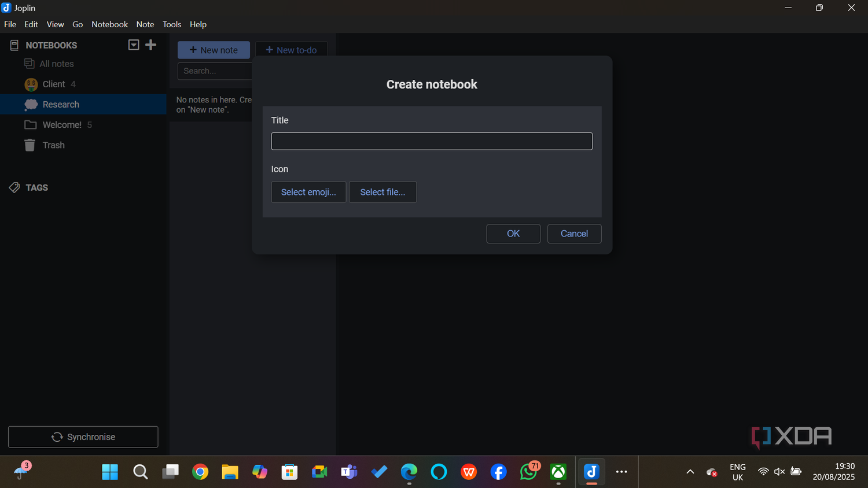Click the Synchronise button

click(83, 437)
